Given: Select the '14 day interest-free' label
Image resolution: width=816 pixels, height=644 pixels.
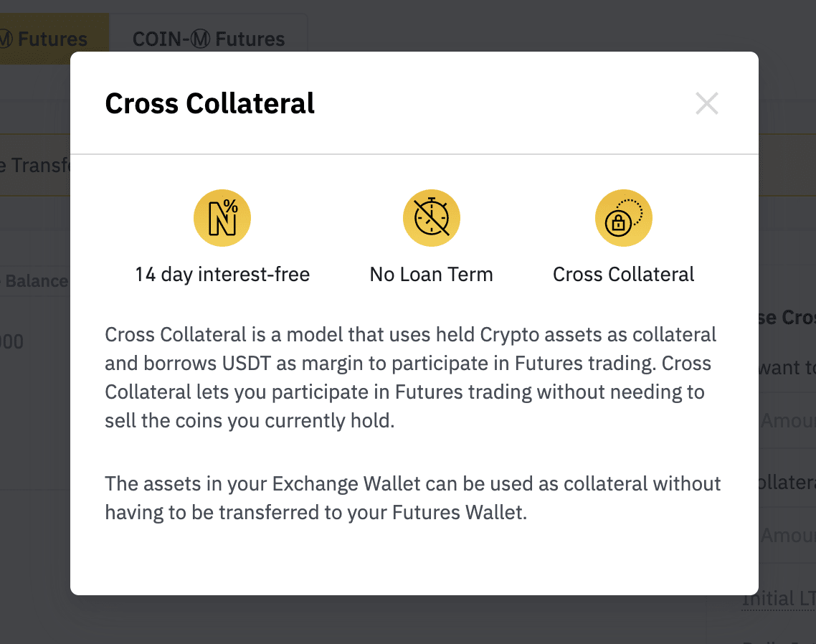Looking at the screenshot, I should [x=222, y=275].
